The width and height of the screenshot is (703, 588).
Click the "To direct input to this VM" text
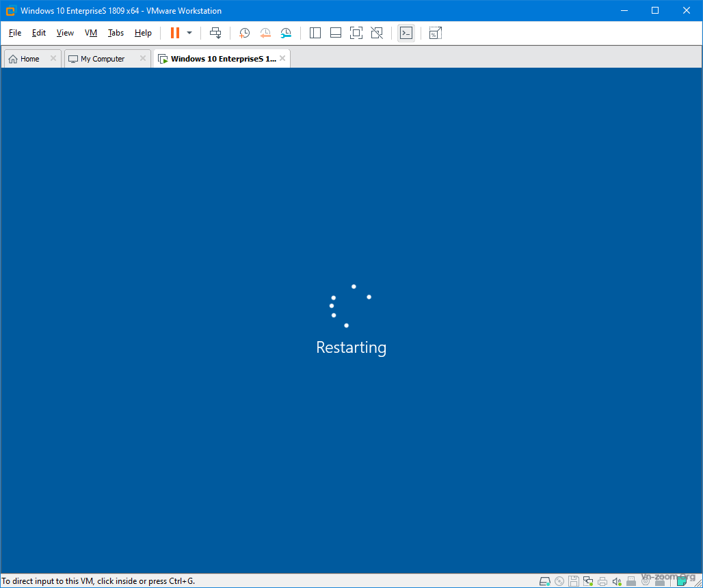[x=98, y=581]
